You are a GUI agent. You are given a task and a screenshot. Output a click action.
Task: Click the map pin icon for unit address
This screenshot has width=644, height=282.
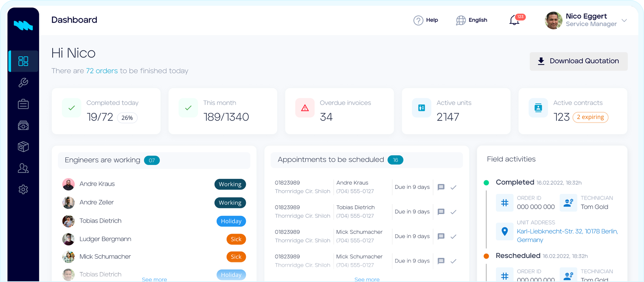[505, 231]
